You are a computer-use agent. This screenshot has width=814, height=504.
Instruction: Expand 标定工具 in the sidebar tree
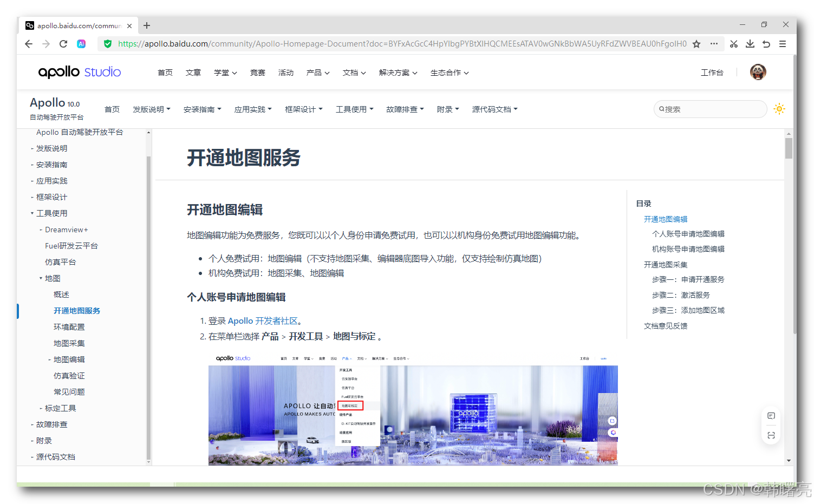[60, 408]
